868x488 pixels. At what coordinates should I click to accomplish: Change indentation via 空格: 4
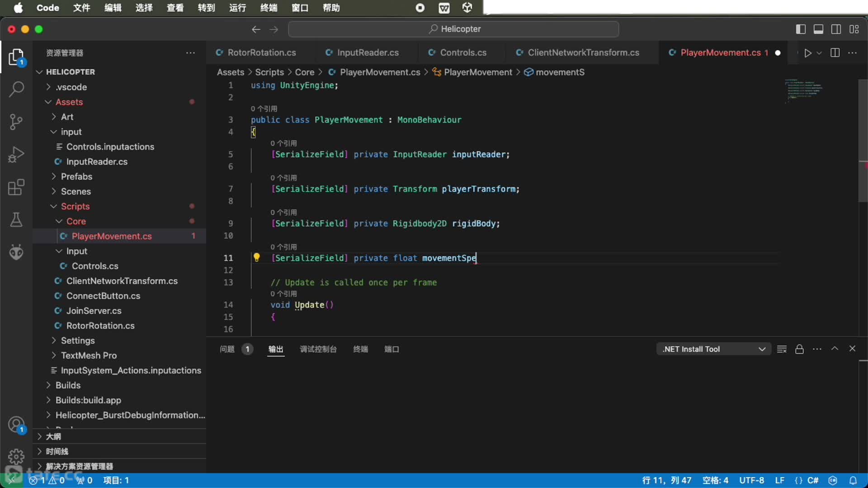[715, 480]
